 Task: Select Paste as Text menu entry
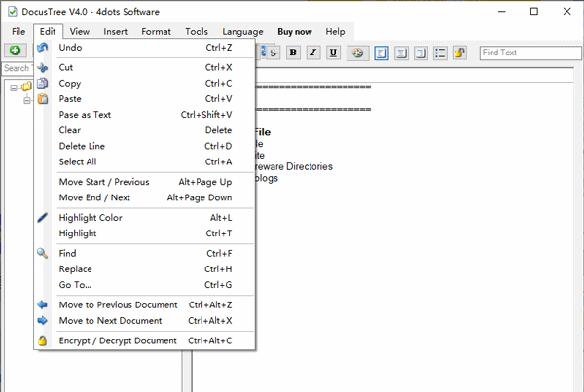click(85, 115)
